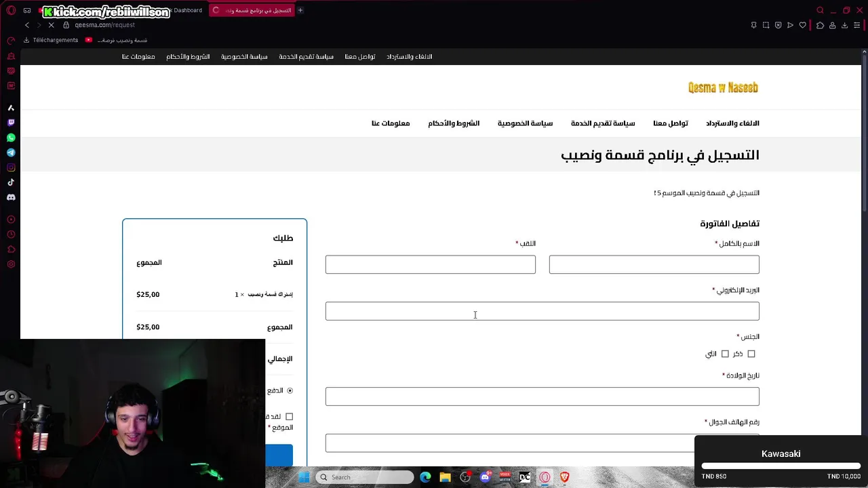Viewport: 868px width, 488px height.
Task: Switch to the Dashboard tab
Action: pyautogui.click(x=186, y=10)
